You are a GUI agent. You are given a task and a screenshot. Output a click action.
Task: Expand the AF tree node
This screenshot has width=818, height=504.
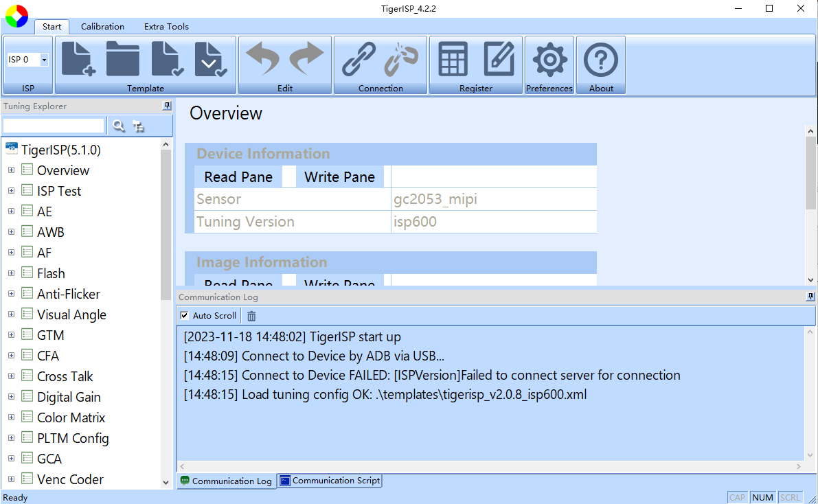click(11, 253)
